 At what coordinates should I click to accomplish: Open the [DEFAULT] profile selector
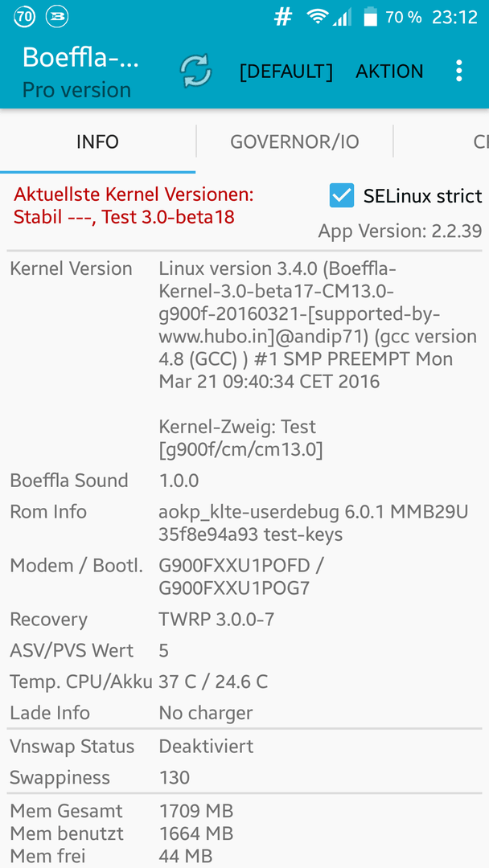286,71
